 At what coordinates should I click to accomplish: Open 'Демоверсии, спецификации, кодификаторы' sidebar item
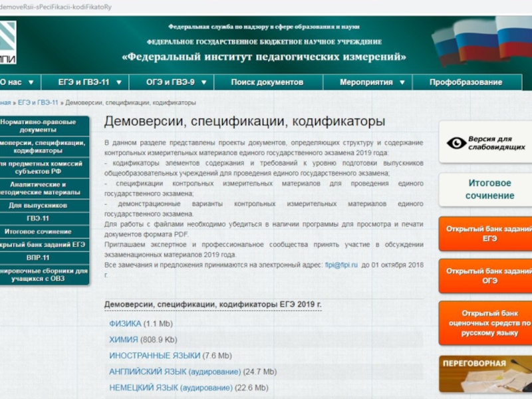(44, 146)
